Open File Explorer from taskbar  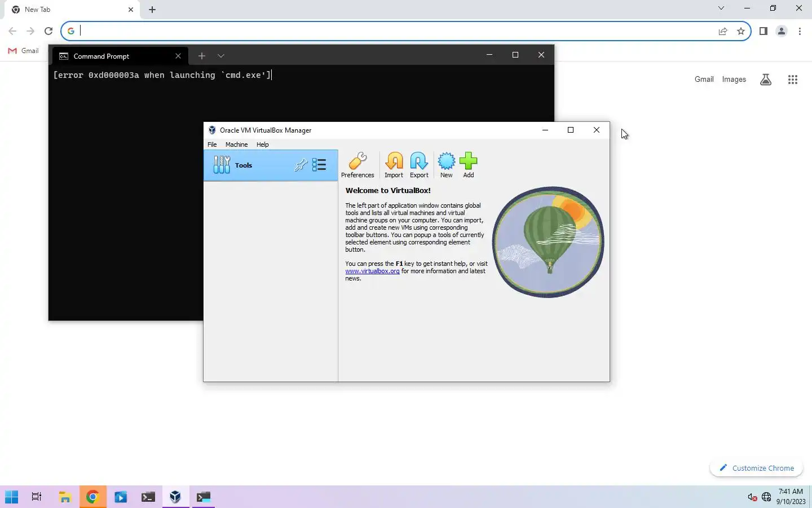click(x=65, y=497)
